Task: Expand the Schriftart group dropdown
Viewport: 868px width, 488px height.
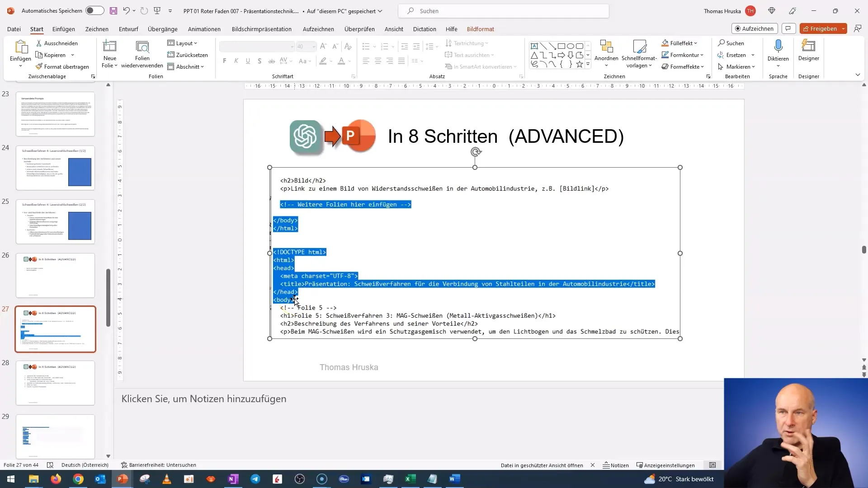Action: click(x=352, y=76)
